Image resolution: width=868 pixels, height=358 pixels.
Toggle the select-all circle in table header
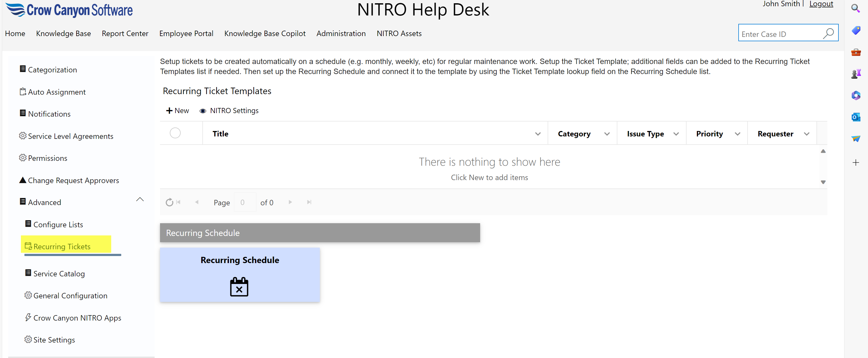175,133
